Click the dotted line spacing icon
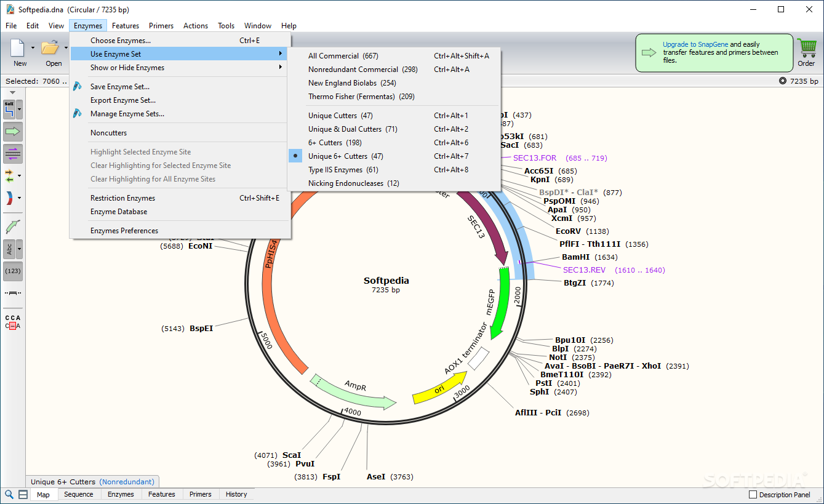 point(13,293)
